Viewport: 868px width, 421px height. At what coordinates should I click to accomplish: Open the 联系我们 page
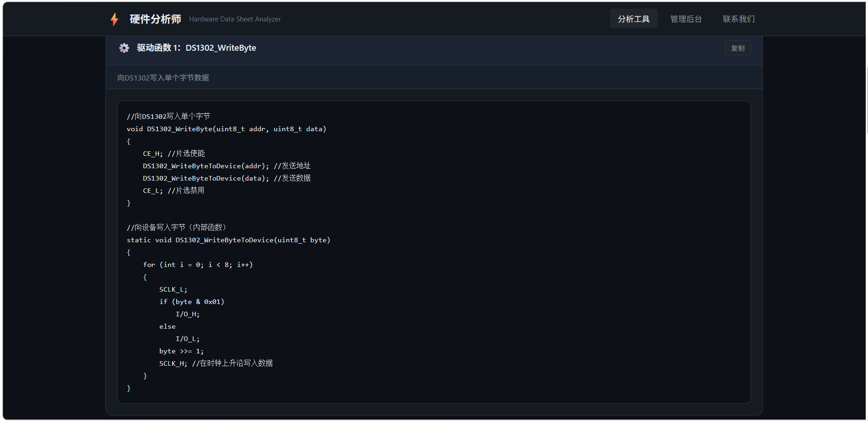[x=738, y=19]
